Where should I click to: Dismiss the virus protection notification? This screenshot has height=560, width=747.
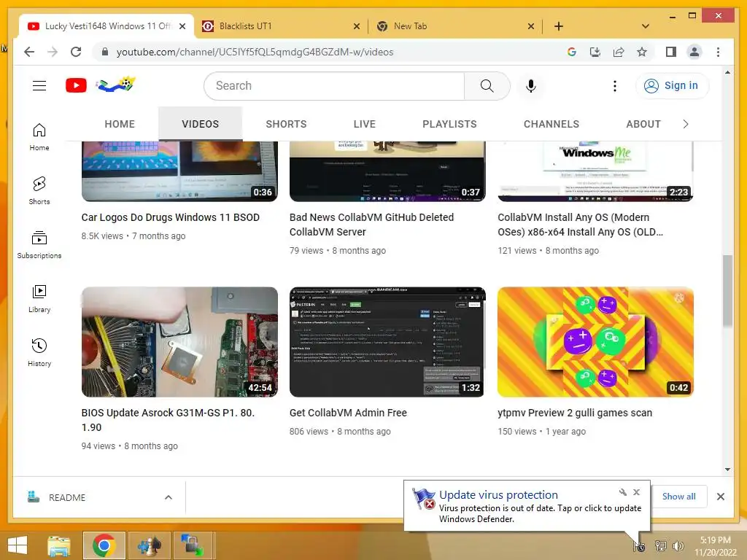coord(636,492)
